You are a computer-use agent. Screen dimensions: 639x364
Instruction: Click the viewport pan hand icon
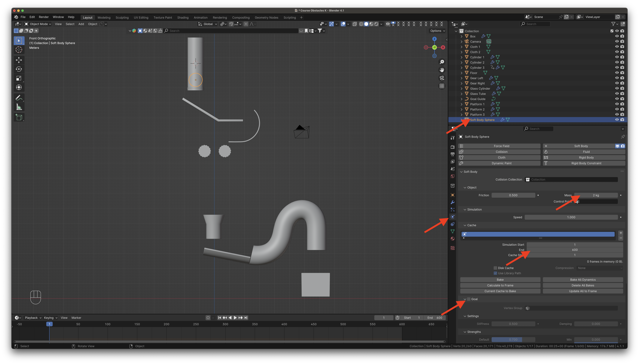click(442, 70)
